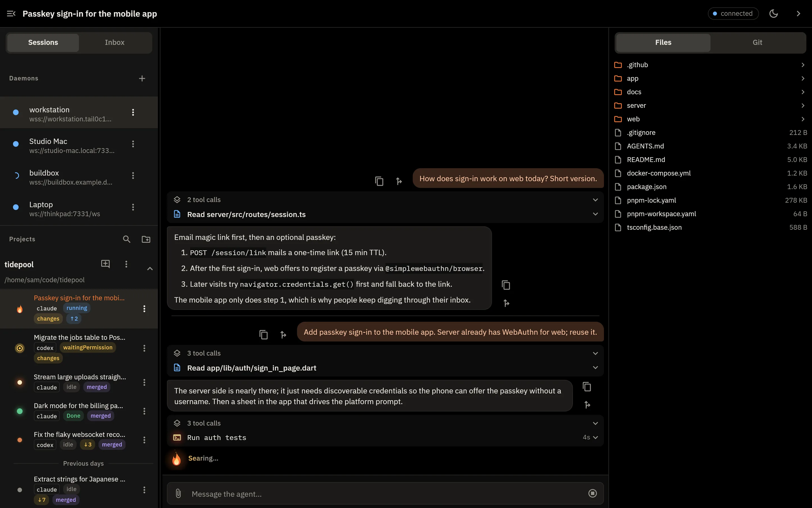Toggle dark mode moon icon
812x508 pixels.
coord(773,14)
